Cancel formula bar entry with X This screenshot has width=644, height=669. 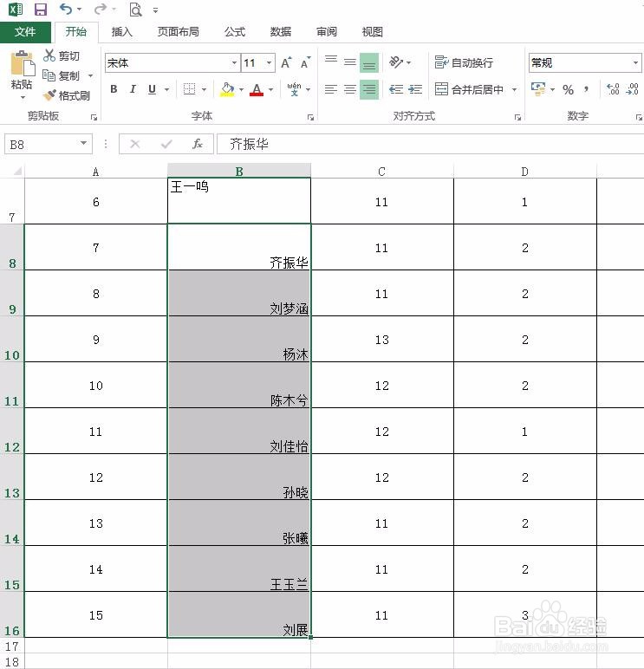point(135,144)
